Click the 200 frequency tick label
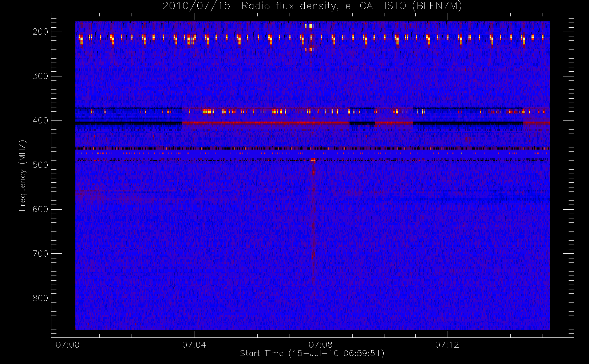The height and width of the screenshot is (364, 589). [x=40, y=32]
